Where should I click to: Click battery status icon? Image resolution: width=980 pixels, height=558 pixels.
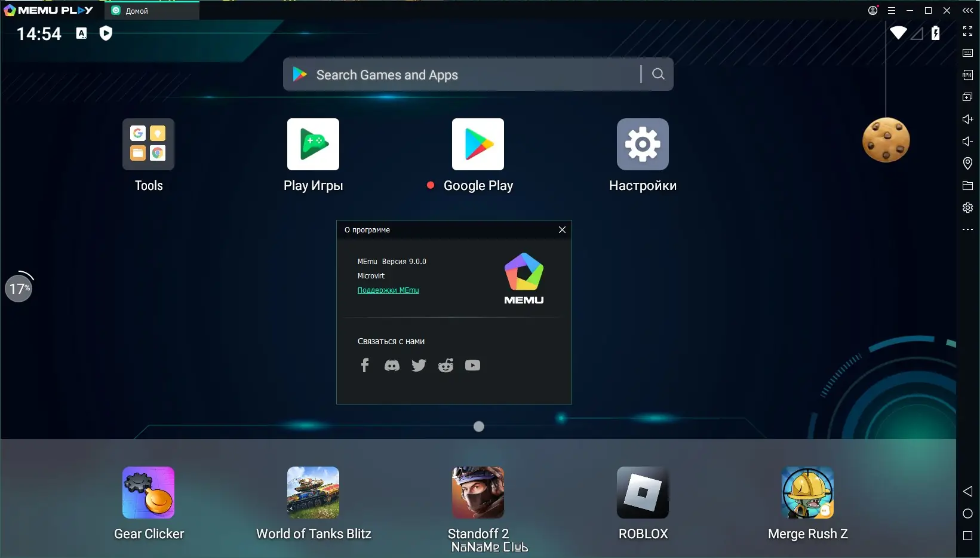[935, 33]
